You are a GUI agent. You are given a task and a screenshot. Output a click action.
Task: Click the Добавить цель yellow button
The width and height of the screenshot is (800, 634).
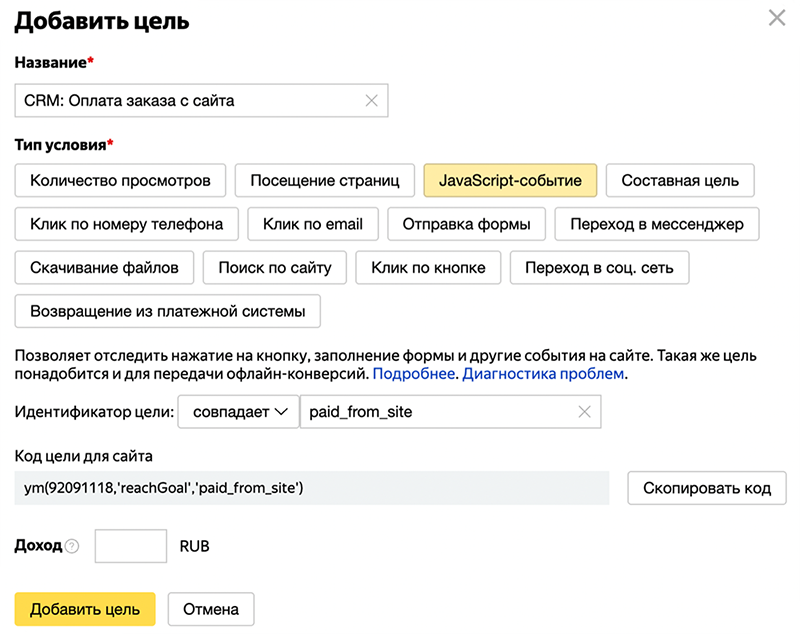click(x=85, y=609)
